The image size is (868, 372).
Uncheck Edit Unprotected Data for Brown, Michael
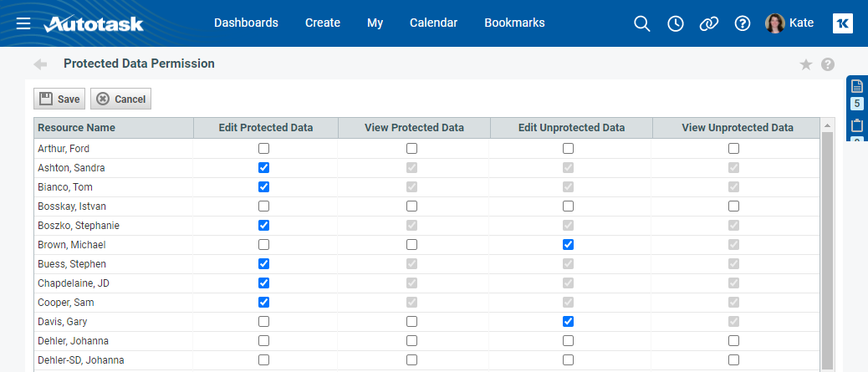(x=568, y=244)
